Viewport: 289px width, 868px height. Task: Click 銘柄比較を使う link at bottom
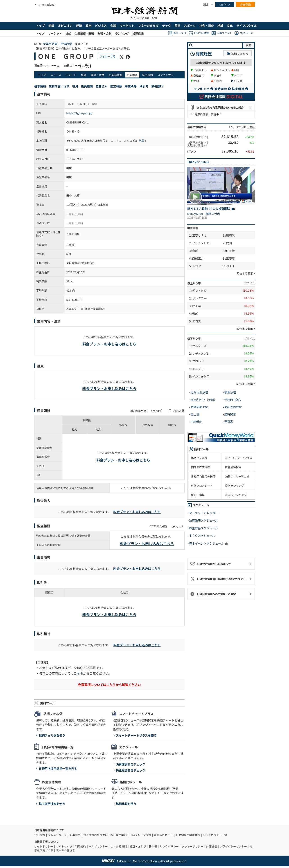click(126, 804)
